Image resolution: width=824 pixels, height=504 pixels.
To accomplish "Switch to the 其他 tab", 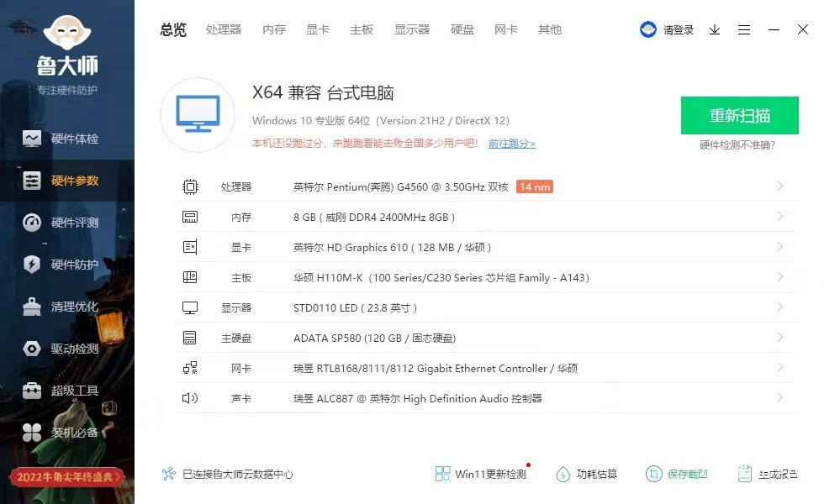I will coord(550,30).
